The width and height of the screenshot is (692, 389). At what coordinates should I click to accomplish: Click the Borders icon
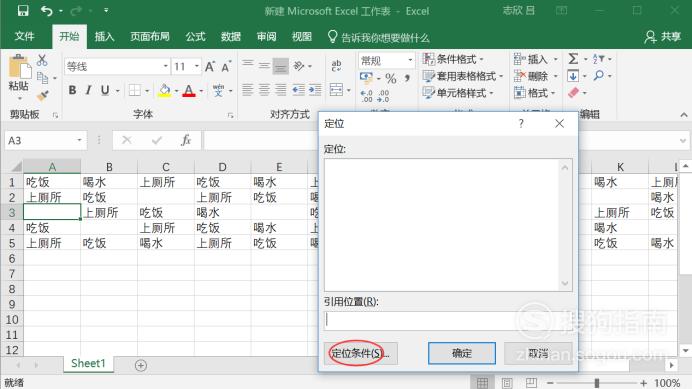click(x=135, y=91)
